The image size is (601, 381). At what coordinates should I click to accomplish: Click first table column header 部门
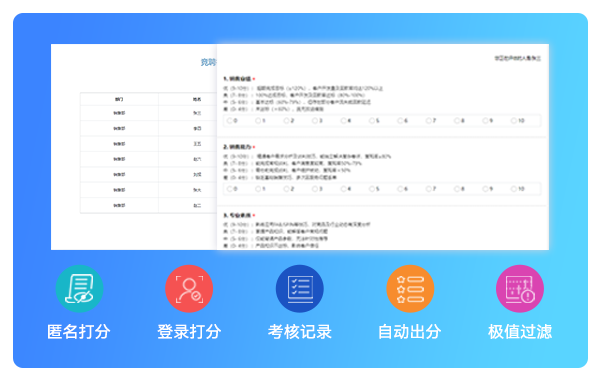pyautogui.click(x=119, y=99)
